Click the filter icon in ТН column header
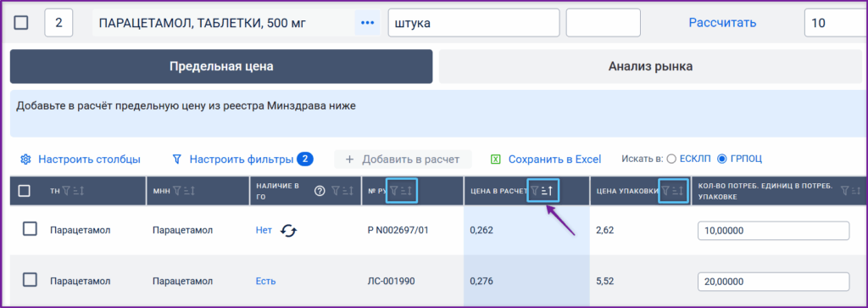The image size is (868, 308). (x=66, y=191)
